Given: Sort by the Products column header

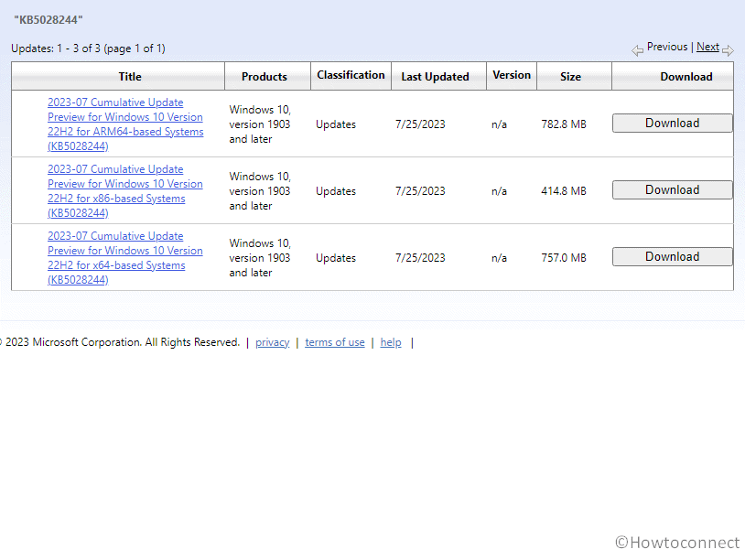Looking at the screenshot, I should [x=265, y=77].
